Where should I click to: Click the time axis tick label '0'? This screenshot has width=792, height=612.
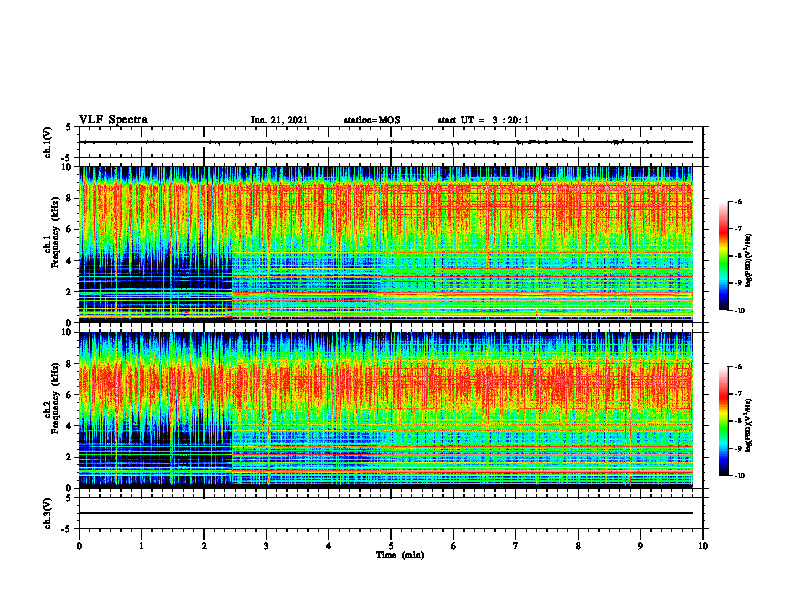pos(79,546)
